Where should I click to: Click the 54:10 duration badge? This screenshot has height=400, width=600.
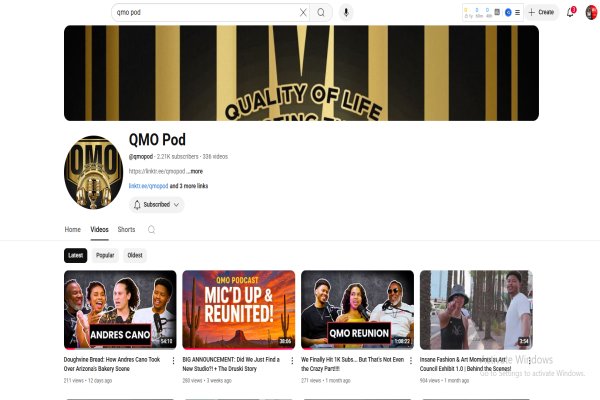tap(166, 341)
